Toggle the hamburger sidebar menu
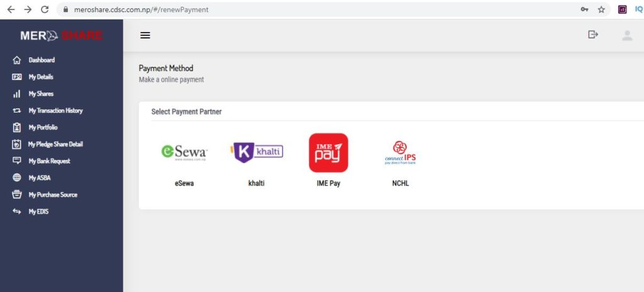This screenshot has width=644, height=292. click(x=145, y=35)
